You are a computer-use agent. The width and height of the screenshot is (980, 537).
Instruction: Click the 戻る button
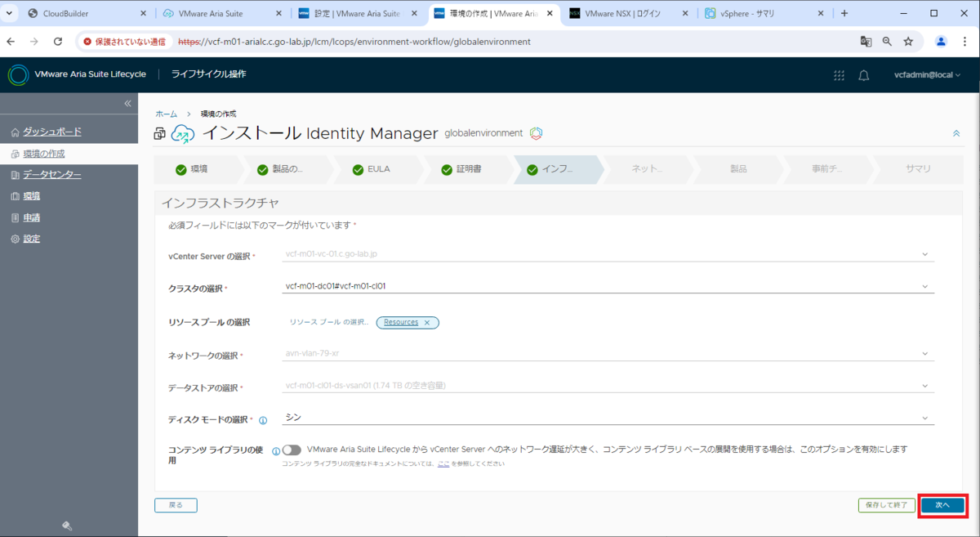tap(176, 505)
